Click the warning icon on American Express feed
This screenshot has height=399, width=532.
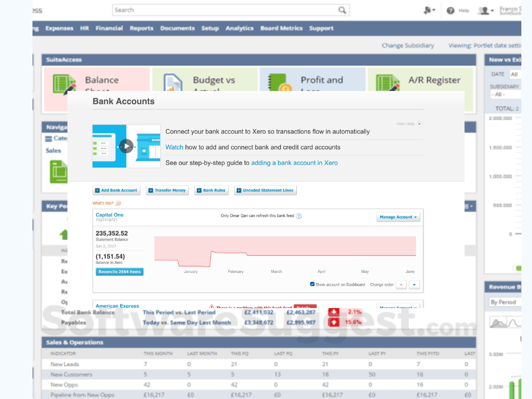pyautogui.click(x=212, y=306)
